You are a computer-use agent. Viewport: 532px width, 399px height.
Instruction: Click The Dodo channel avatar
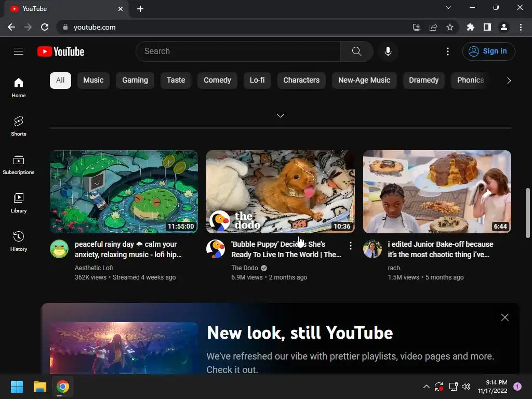(x=216, y=249)
